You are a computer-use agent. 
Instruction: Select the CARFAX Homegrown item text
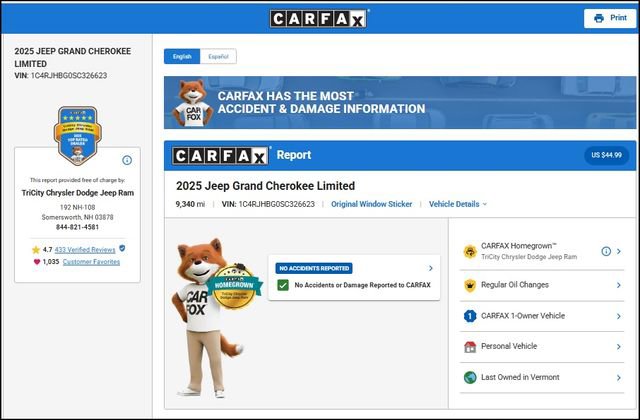click(529, 251)
